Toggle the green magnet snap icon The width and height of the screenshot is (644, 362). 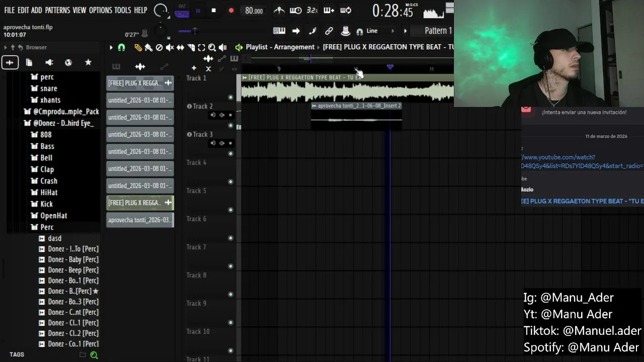(x=121, y=47)
